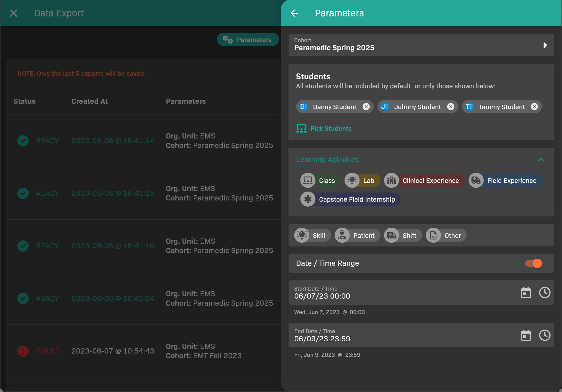Open calendar picker for End Date
This screenshot has width=562, height=392.
526,335
